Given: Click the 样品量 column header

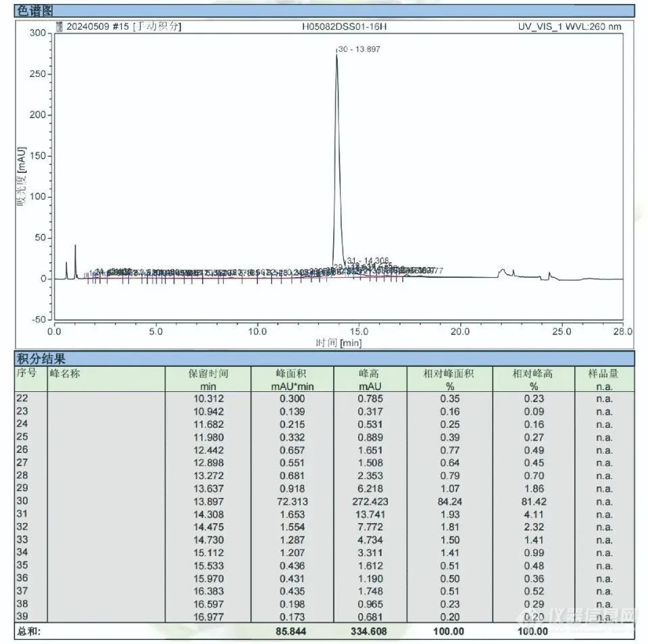Looking at the screenshot, I should coord(604,374).
